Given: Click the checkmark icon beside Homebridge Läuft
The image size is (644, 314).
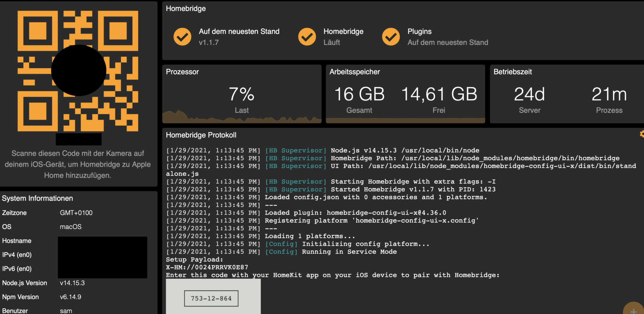Looking at the screenshot, I should (307, 37).
